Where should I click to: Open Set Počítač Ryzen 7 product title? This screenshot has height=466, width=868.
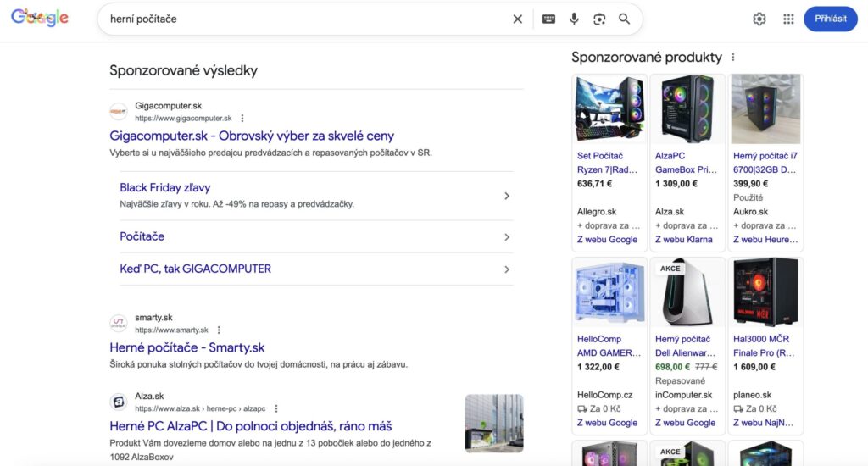click(x=607, y=163)
